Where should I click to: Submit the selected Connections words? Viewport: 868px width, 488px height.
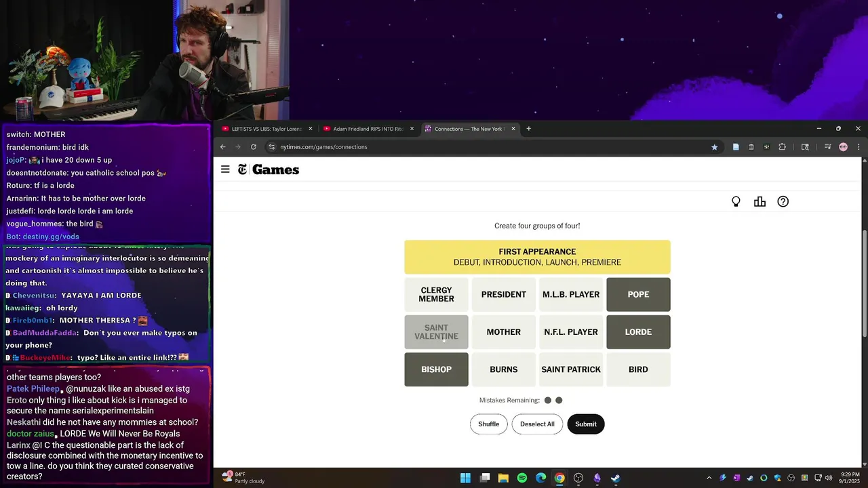coord(586,424)
